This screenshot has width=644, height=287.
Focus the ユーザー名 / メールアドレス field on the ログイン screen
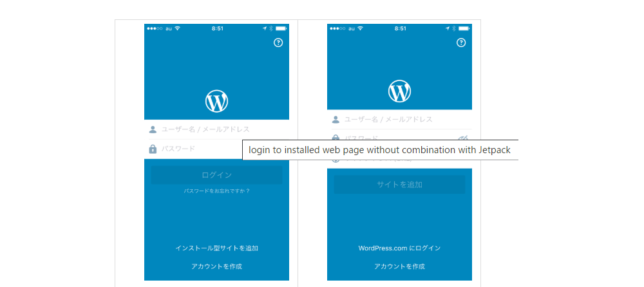click(x=216, y=129)
